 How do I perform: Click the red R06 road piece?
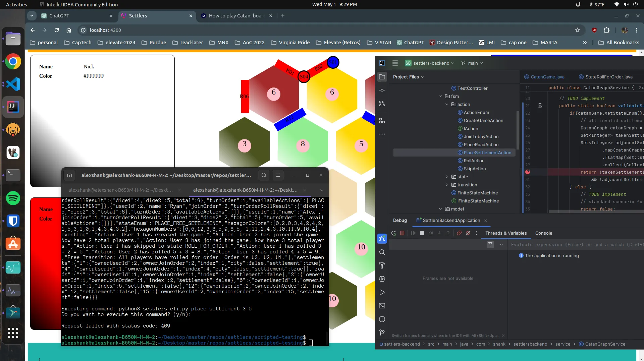[x=245, y=97]
